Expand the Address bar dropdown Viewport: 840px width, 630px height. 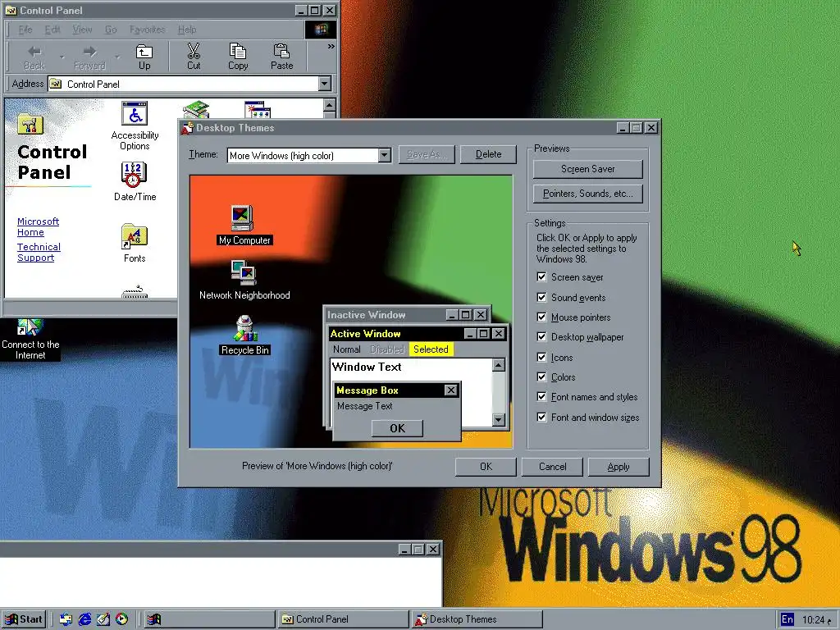tap(325, 84)
